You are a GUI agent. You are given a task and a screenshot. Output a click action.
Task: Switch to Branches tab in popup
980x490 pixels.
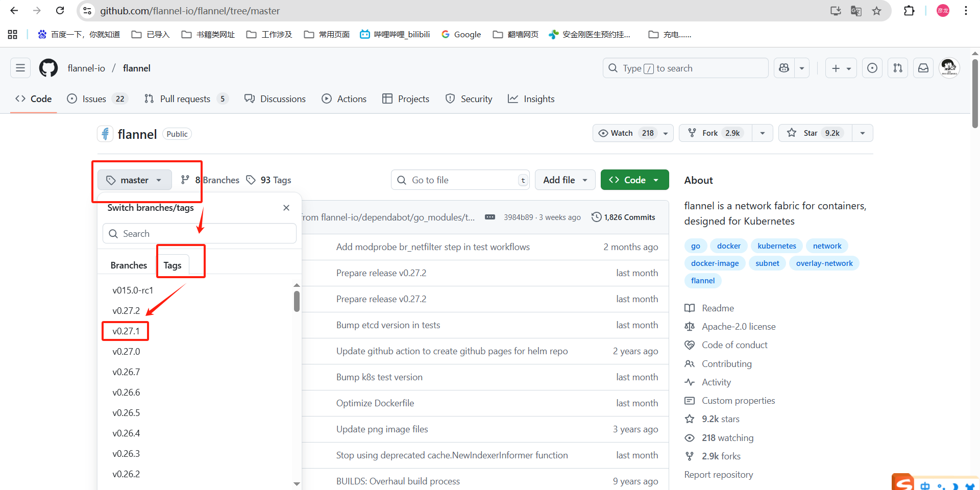click(x=129, y=265)
